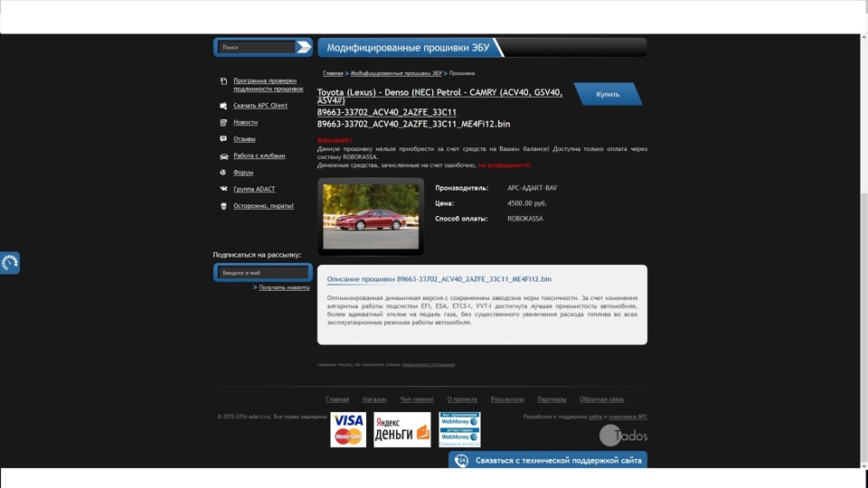Click the price value 4500.00 руб.

tap(527, 203)
